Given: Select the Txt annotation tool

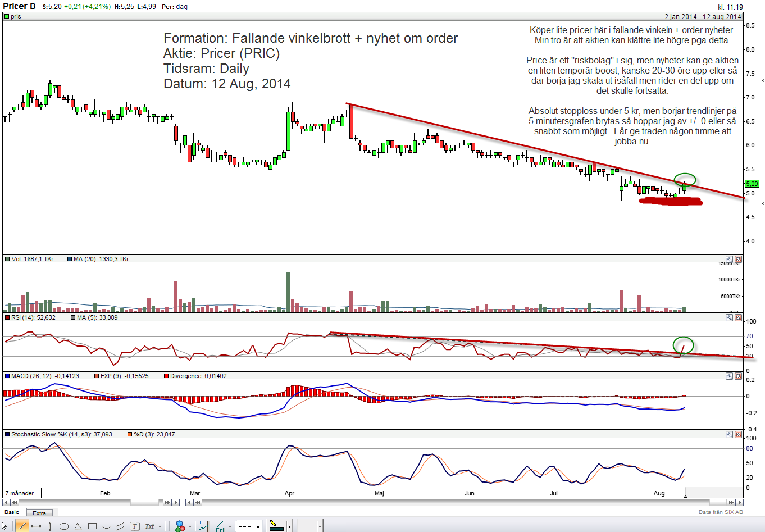Looking at the screenshot, I should (149, 526).
